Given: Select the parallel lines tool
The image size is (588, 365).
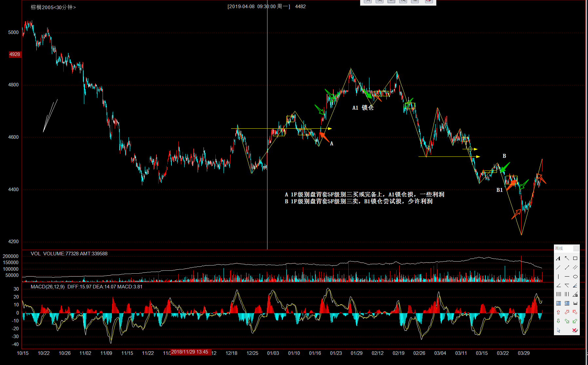Looking at the screenshot, I should click(x=575, y=267).
